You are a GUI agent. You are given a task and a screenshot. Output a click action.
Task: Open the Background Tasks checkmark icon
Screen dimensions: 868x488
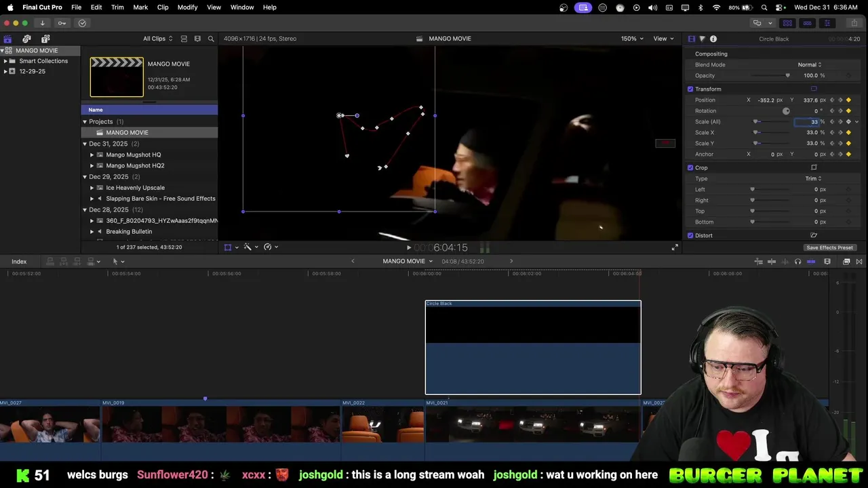(x=82, y=23)
